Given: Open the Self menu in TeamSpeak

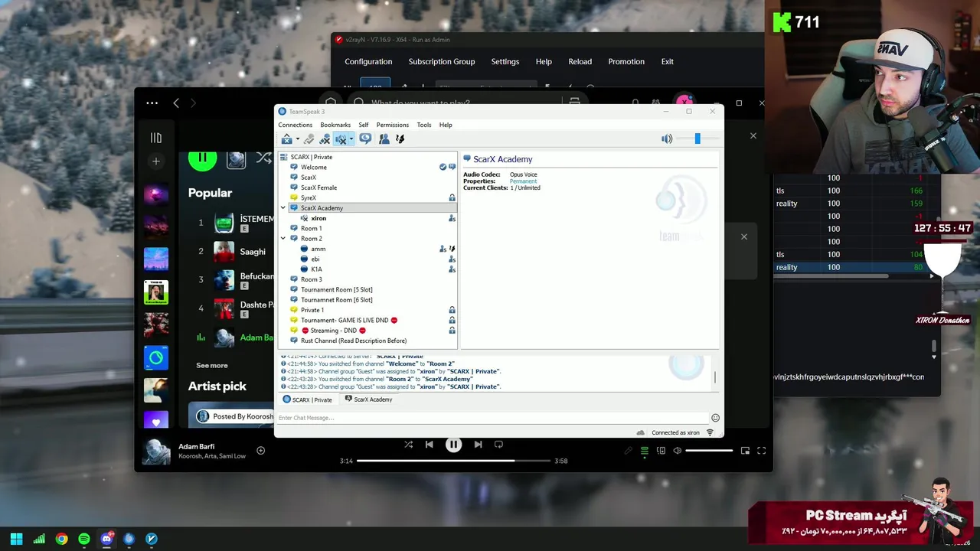Looking at the screenshot, I should click(364, 125).
